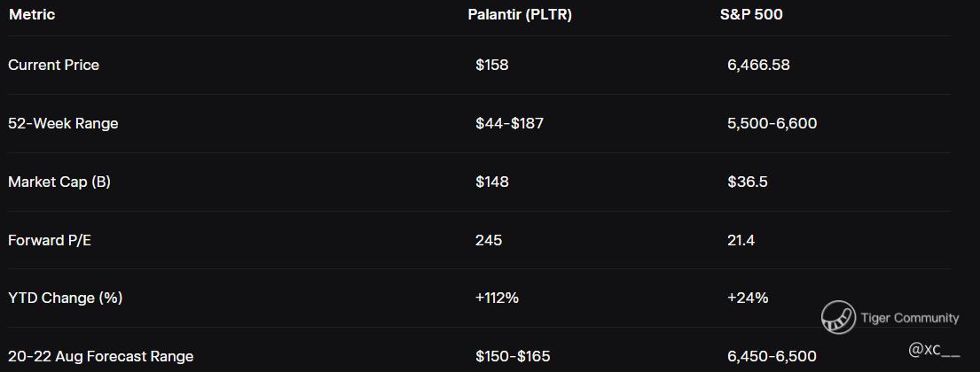The image size is (980, 372).
Task: Click the S&P 500 value 6,466.58
Action: 759,65
